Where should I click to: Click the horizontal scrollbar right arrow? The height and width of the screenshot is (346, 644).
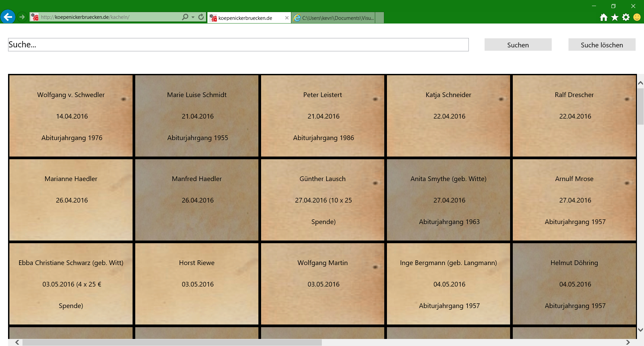pos(628,342)
